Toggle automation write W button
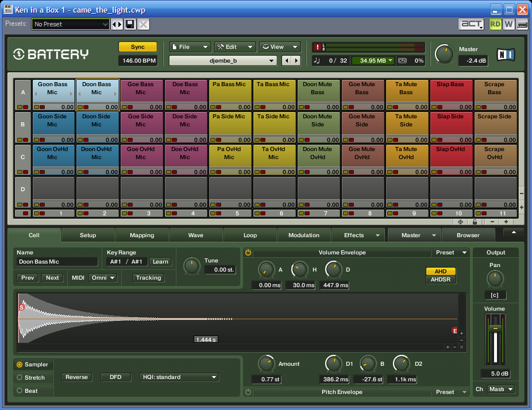The image size is (532, 410). 508,24
